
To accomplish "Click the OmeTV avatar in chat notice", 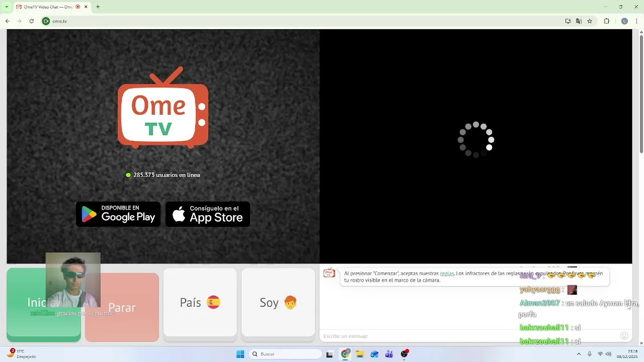I will (329, 274).
